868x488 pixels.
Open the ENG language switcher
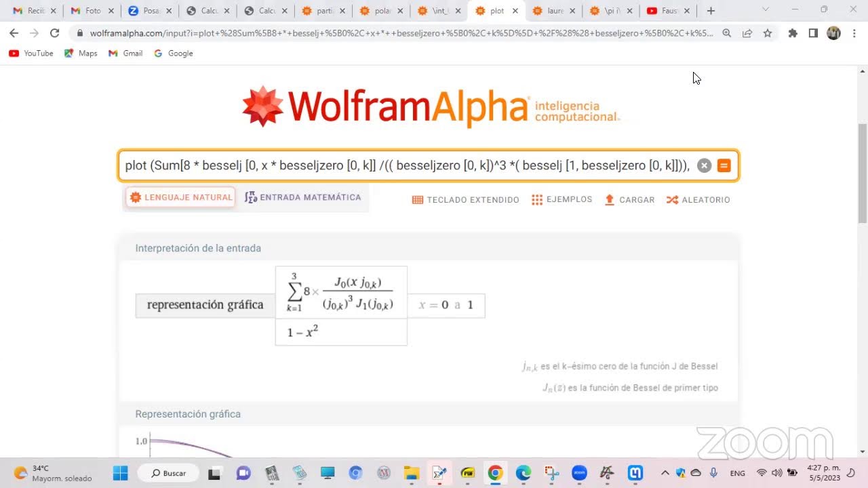point(738,473)
